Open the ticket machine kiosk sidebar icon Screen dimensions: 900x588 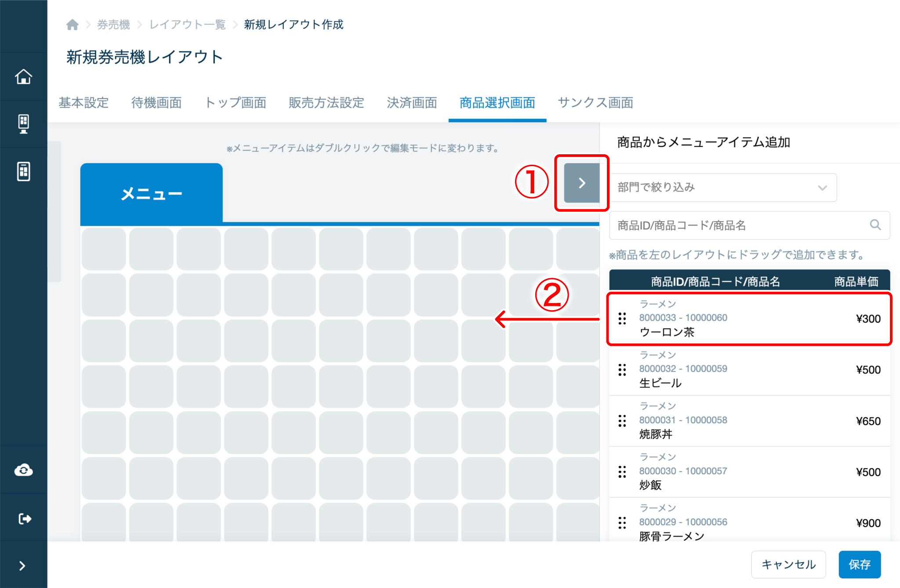click(x=23, y=124)
